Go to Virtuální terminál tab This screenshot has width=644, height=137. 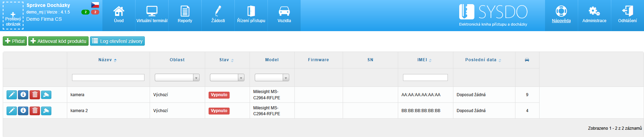[x=152, y=15]
